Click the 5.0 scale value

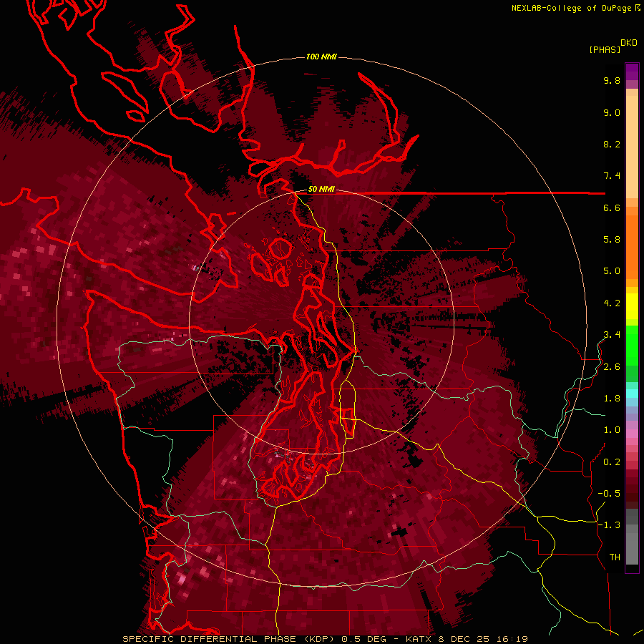[612, 271]
